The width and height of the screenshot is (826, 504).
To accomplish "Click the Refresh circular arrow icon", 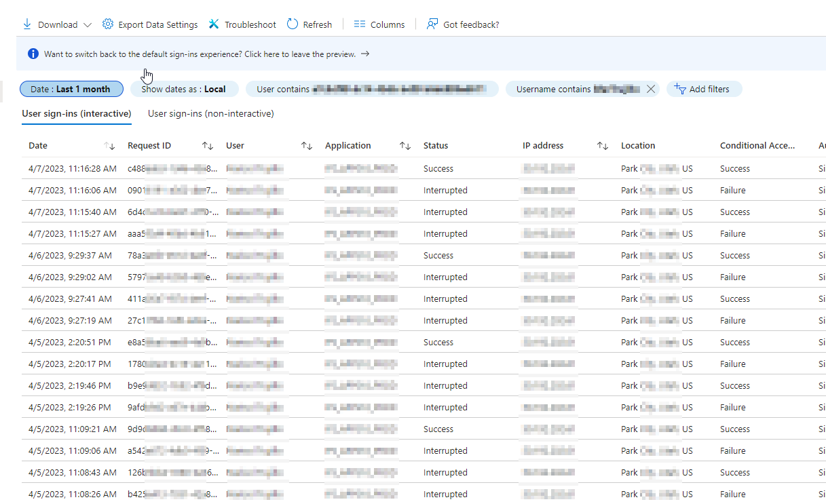I will [x=293, y=24].
